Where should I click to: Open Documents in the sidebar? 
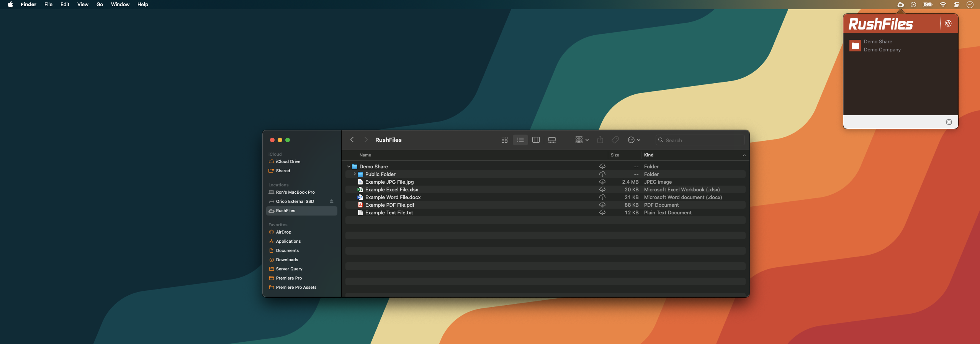(x=302, y=250)
